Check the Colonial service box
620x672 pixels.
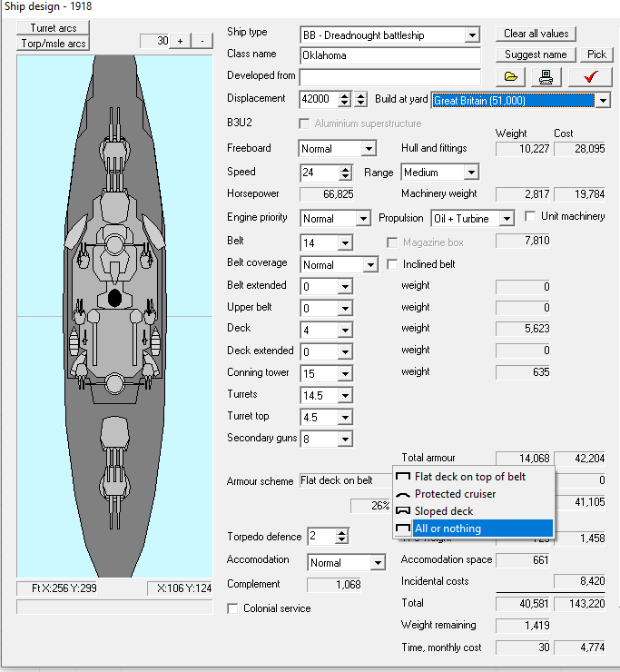(x=232, y=608)
